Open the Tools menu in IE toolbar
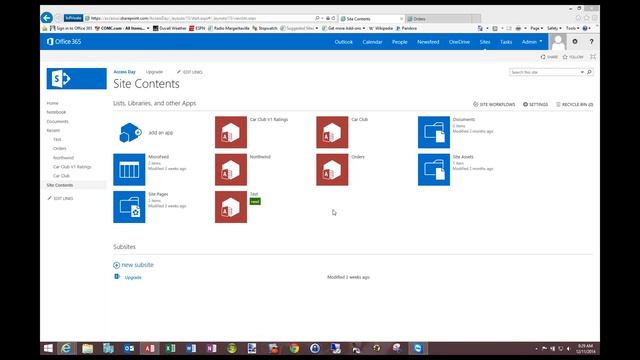 [x=572, y=28]
